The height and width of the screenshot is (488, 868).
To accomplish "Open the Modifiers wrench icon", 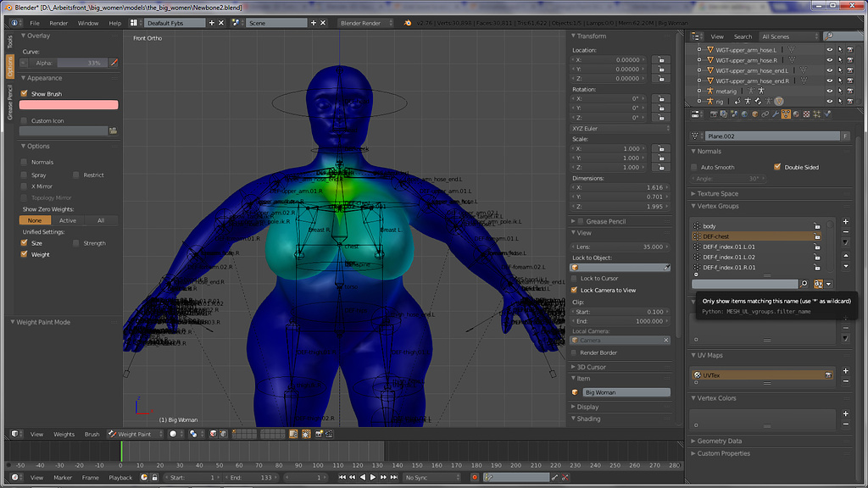I will tap(776, 114).
